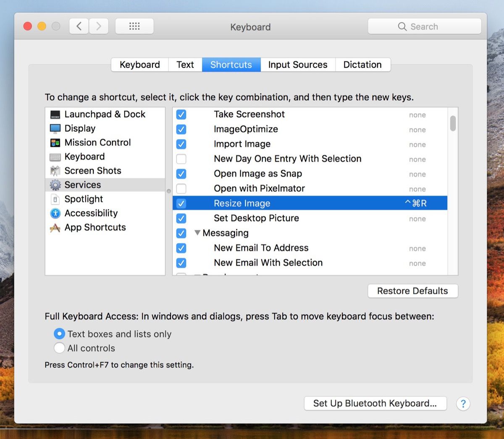Open Mission Control shortcuts via its sidebar icon
Viewport: 504px width, 439px height.
55,142
